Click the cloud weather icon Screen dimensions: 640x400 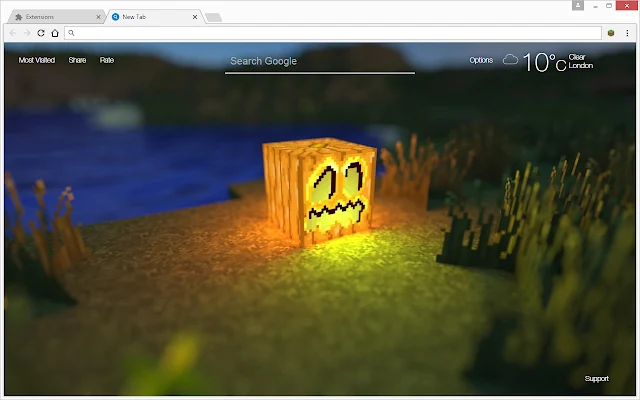(x=510, y=60)
